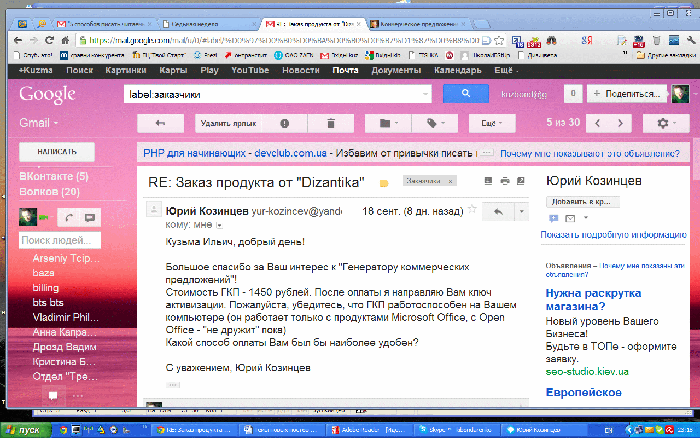Toggle the yellow importance marker

point(384,183)
